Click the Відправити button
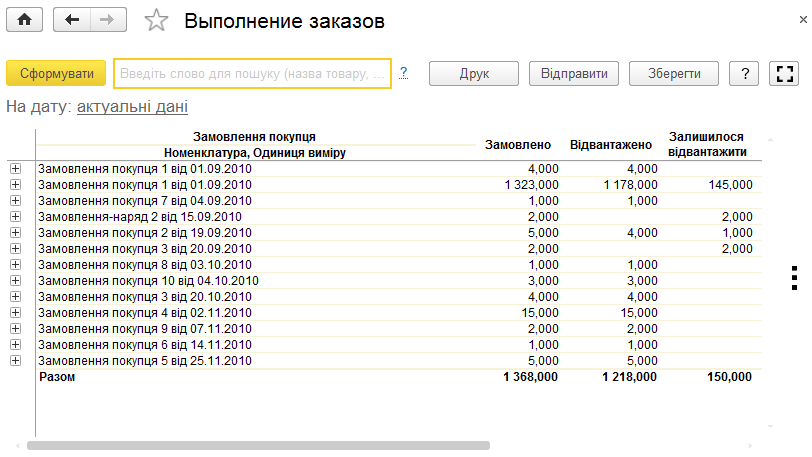Image resolution: width=812 pixels, height=457 pixels. 574,74
